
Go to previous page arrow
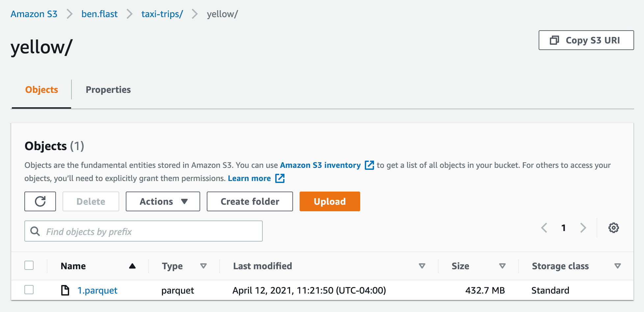click(x=544, y=228)
